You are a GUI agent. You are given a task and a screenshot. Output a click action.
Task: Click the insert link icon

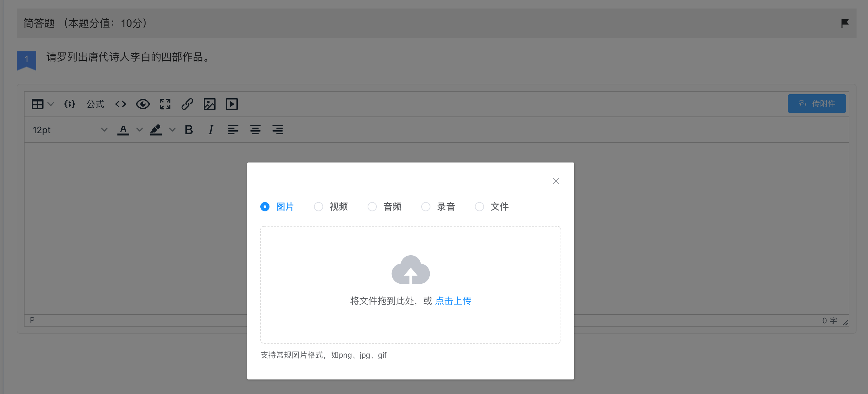point(187,104)
